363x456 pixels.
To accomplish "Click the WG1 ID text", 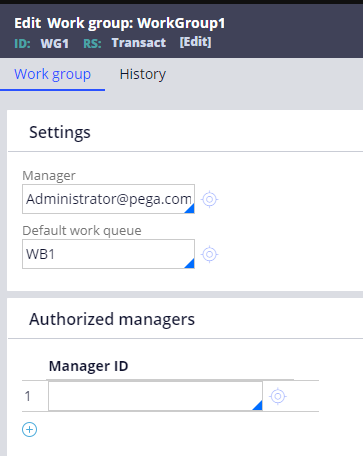I will [55, 43].
